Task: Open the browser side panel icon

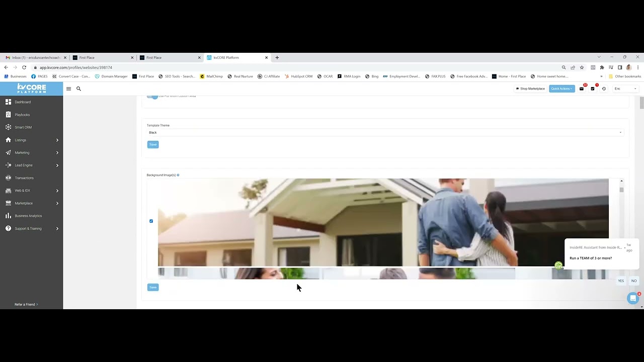Action: (x=620, y=67)
